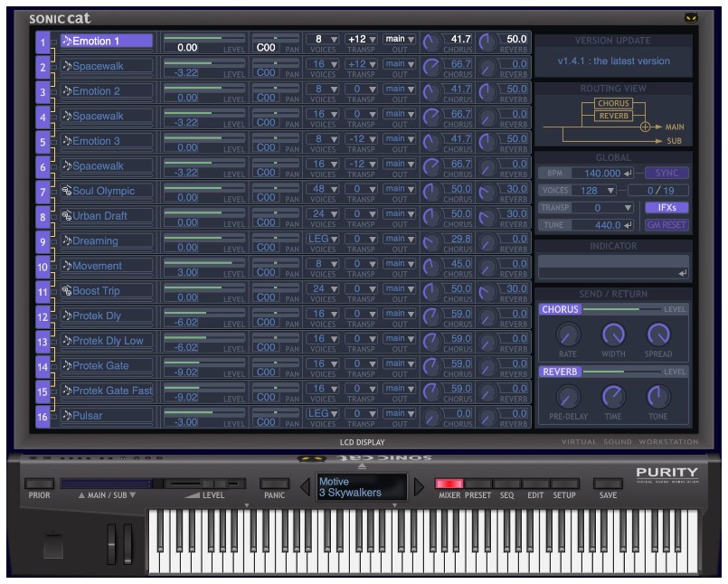The height and width of the screenshot is (584, 728).
Task: Toggle the REVERB effect on/off
Action: 560,372
